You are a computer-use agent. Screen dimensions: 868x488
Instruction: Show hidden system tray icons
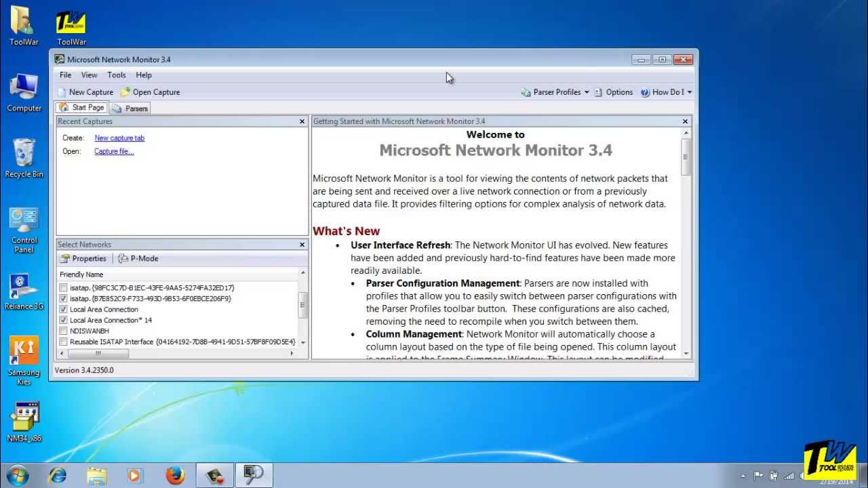pyautogui.click(x=743, y=476)
